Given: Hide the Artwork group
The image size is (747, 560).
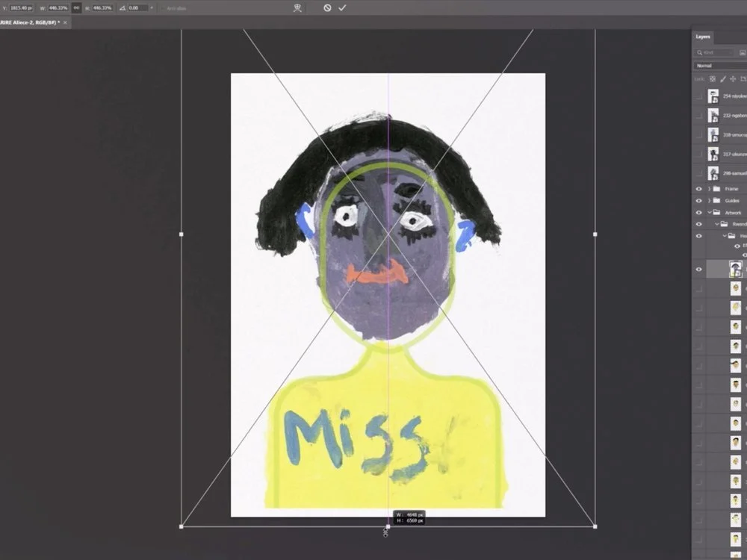Looking at the screenshot, I should point(699,212).
